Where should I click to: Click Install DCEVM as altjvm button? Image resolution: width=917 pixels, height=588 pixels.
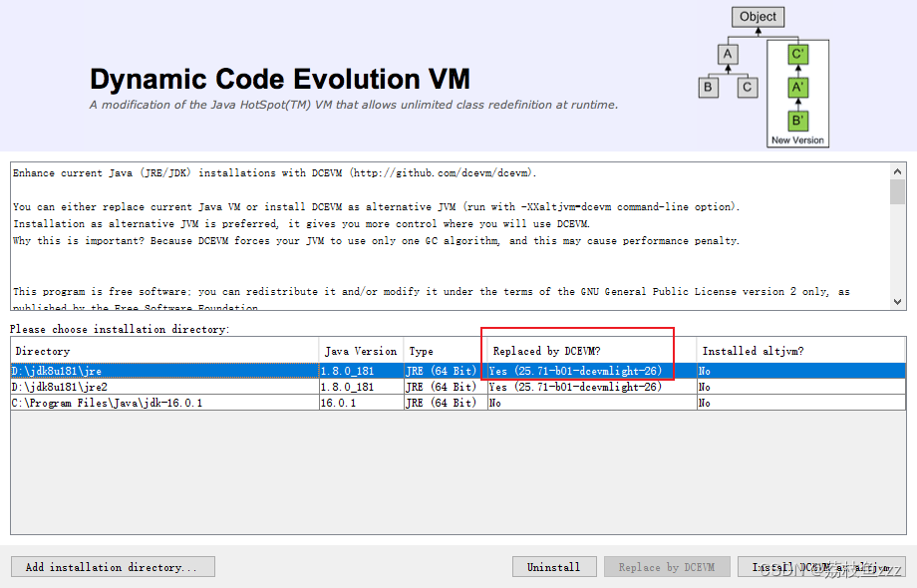pyautogui.click(x=821, y=566)
